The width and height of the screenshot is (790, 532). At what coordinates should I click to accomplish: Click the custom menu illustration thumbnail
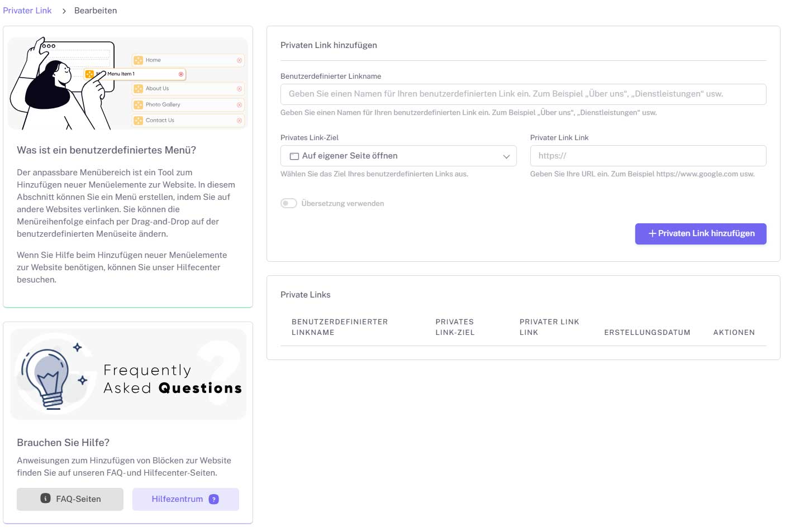128,83
